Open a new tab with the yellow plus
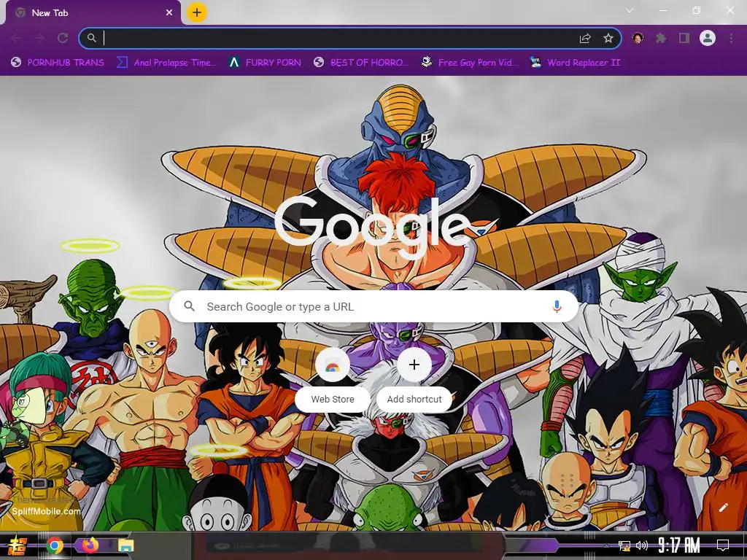Screen dimensions: 747x560 pos(197,12)
